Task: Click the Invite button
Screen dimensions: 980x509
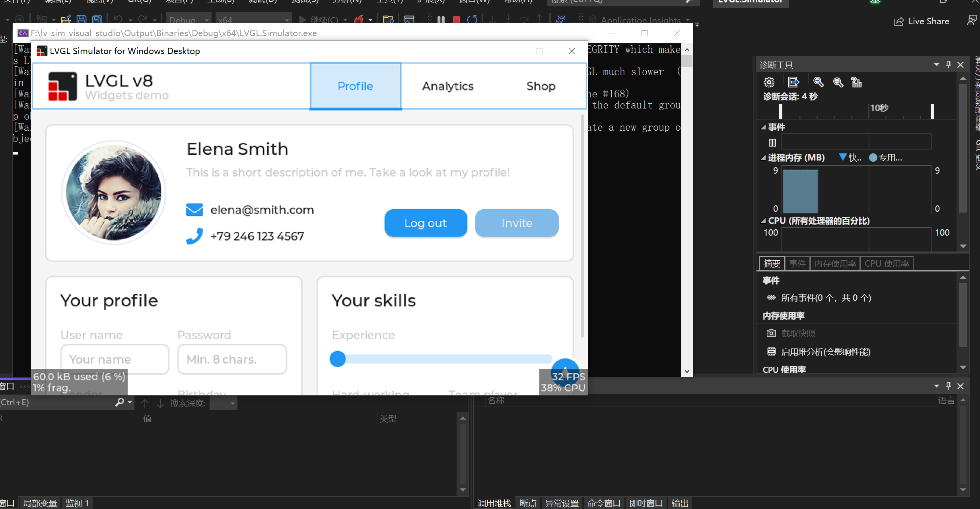Action: click(516, 223)
